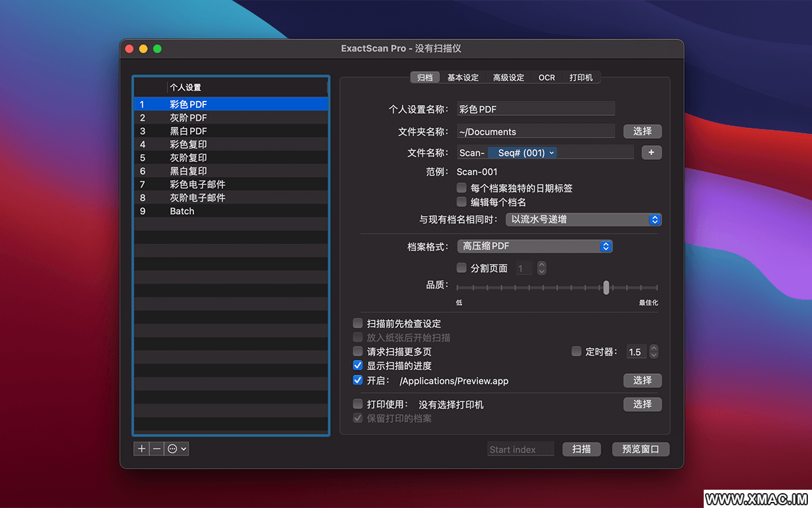The height and width of the screenshot is (508, 812).
Task: Select 灰阶复印 profile row
Action: (x=231, y=158)
